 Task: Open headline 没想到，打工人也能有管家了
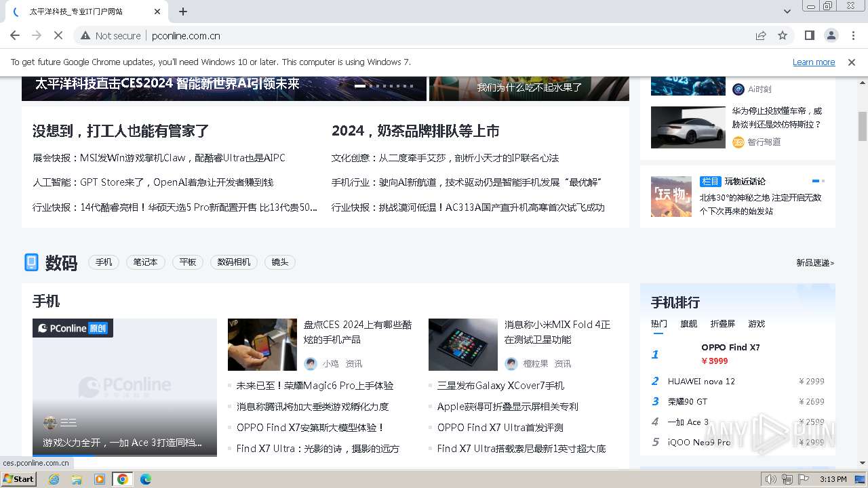[x=121, y=131]
